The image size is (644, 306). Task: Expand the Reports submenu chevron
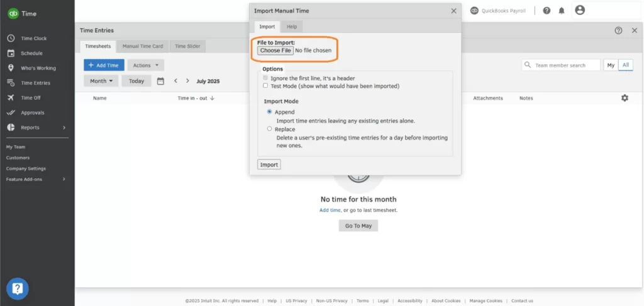64,128
